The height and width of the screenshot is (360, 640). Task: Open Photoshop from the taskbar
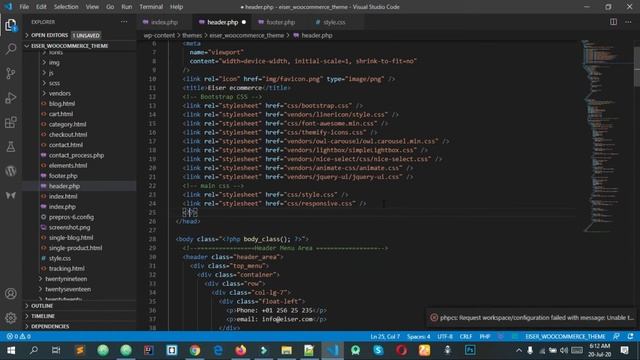[x=470, y=350]
